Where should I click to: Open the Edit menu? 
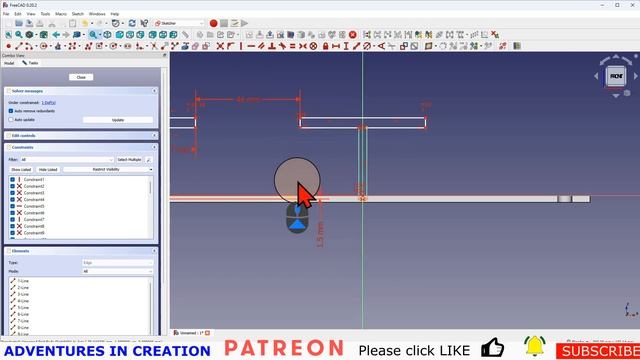pos(18,14)
